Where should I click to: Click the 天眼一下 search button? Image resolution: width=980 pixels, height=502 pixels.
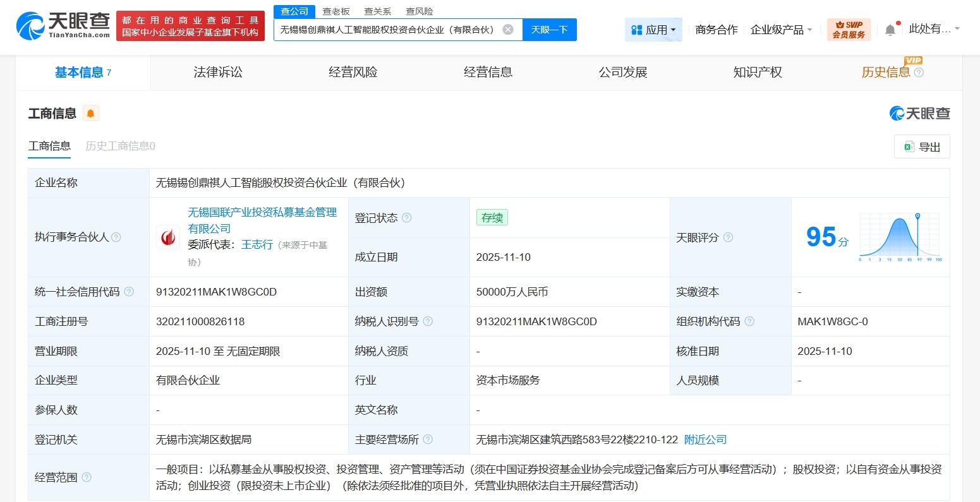click(549, 29)
